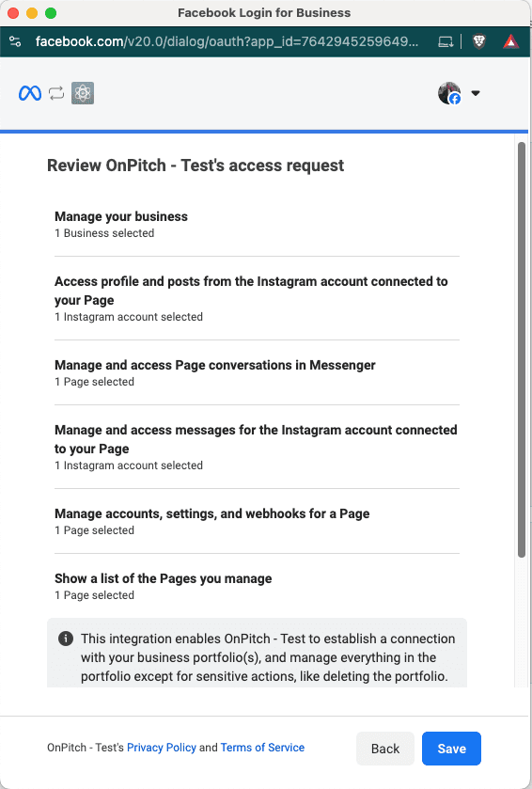This screenshot has width=532, height=789.
Task: Click the vertical scrollbar thumb
Action: pos(522,350)
